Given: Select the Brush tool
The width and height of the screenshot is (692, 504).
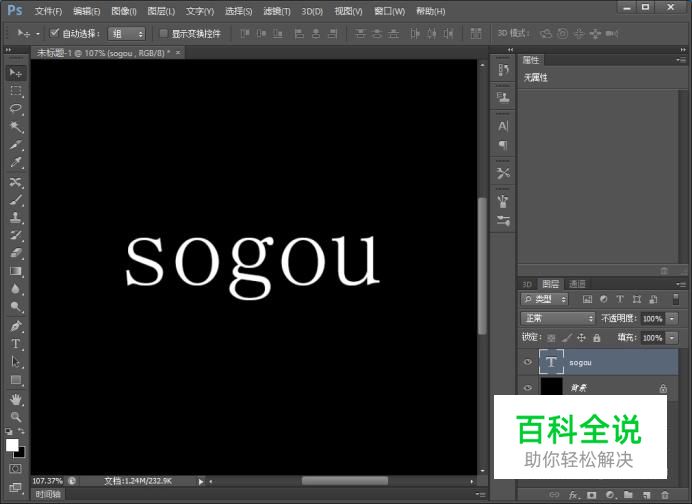Looking at the screenshot, I should coord(15,200).
